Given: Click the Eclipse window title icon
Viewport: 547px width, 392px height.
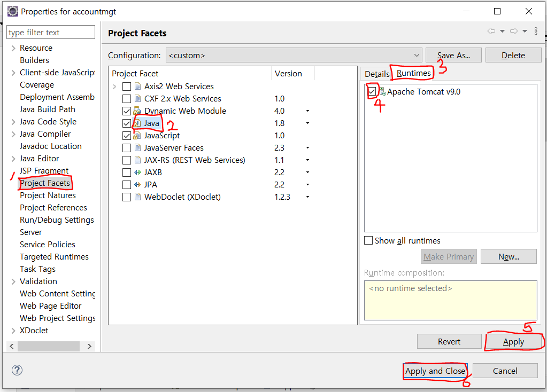Looking at the screenshot, I should pyautogui.click(x=12, y=11).
